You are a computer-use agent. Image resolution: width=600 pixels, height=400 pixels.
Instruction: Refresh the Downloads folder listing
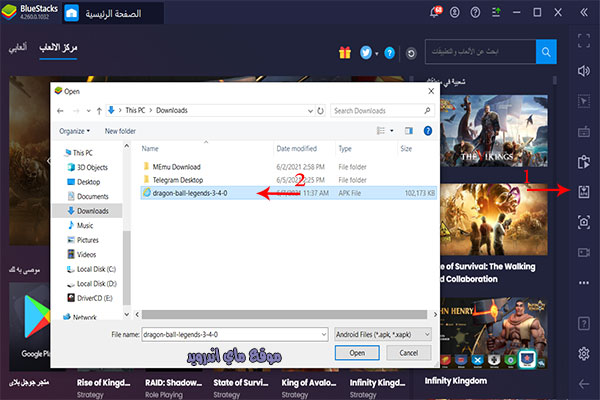click(x=320, y=111)
